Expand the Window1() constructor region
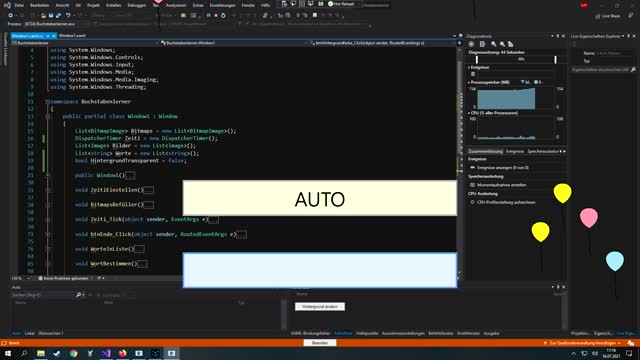Image resolution: width=640 pixels, height=360 pixels. [x=48, y=175]
